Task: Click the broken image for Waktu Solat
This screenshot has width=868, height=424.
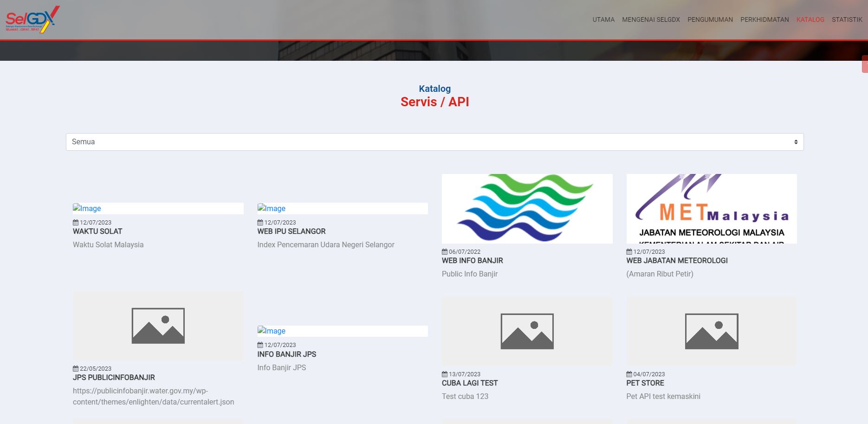Action: click(x=87, y=209)
